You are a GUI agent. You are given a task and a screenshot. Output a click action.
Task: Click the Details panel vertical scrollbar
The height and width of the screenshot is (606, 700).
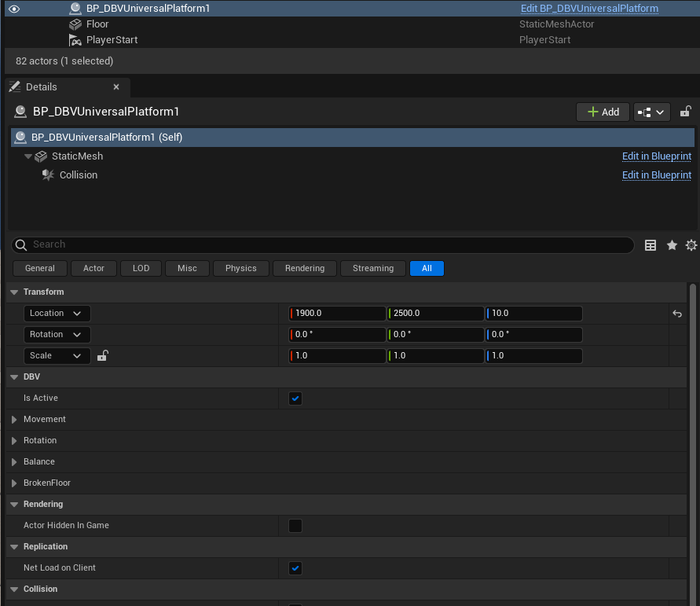pos(693,444)
